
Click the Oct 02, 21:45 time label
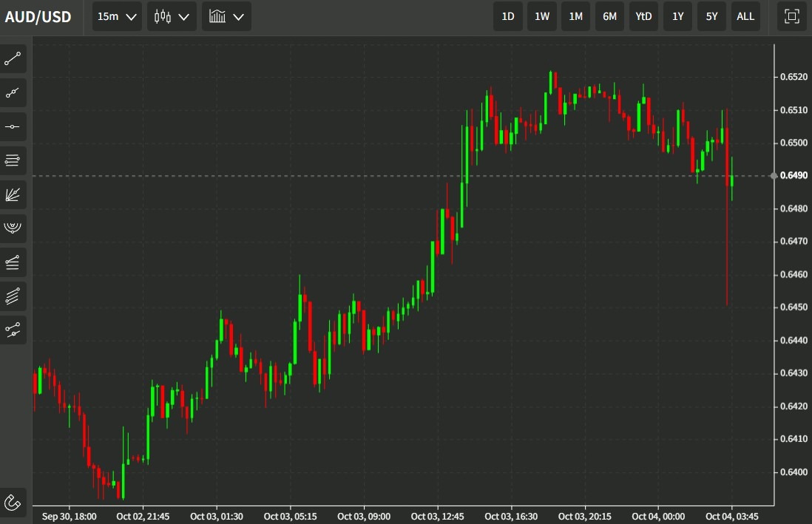tap(143, 516)
